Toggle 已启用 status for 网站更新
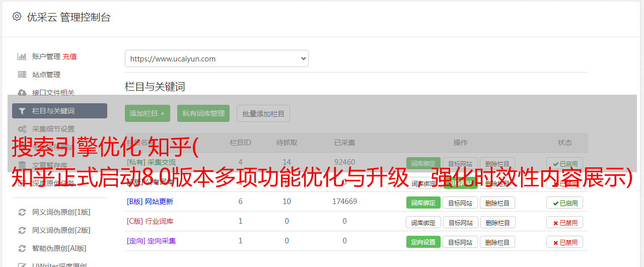The width and height of the screenshot is (644, 267). click(565, 203)
